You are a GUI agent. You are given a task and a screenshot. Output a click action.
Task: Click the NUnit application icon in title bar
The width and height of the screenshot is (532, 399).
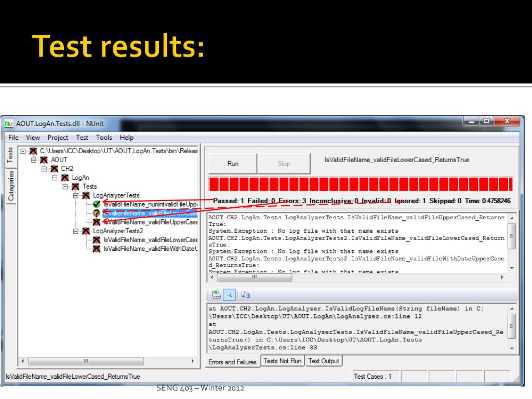click(8, 124)
